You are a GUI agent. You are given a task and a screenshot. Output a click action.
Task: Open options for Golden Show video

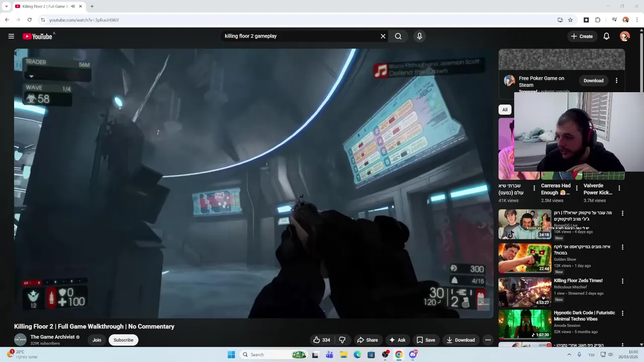(622, 247)
